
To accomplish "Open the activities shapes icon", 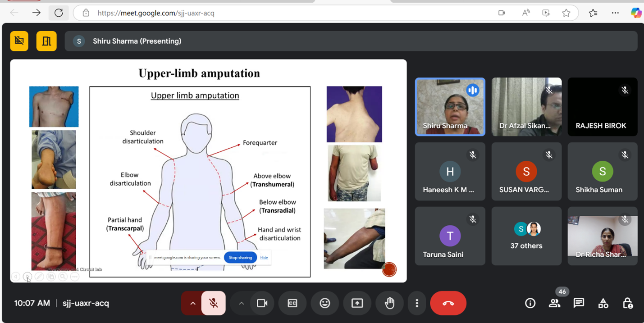I will click(603, 303).
